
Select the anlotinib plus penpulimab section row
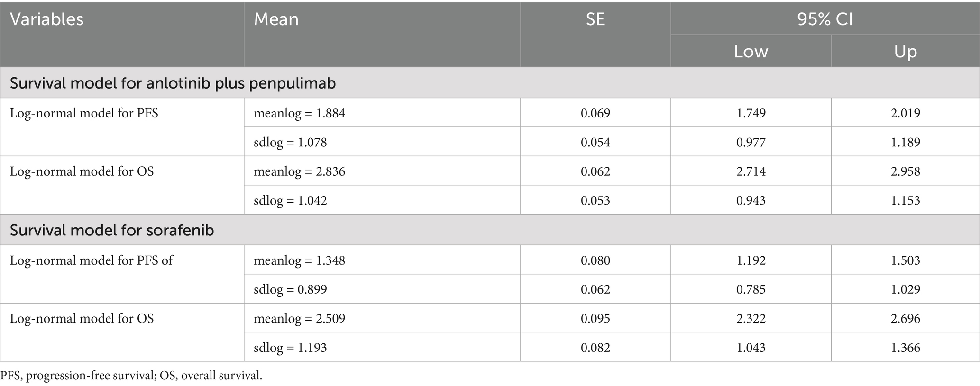(x=173, y=83)
